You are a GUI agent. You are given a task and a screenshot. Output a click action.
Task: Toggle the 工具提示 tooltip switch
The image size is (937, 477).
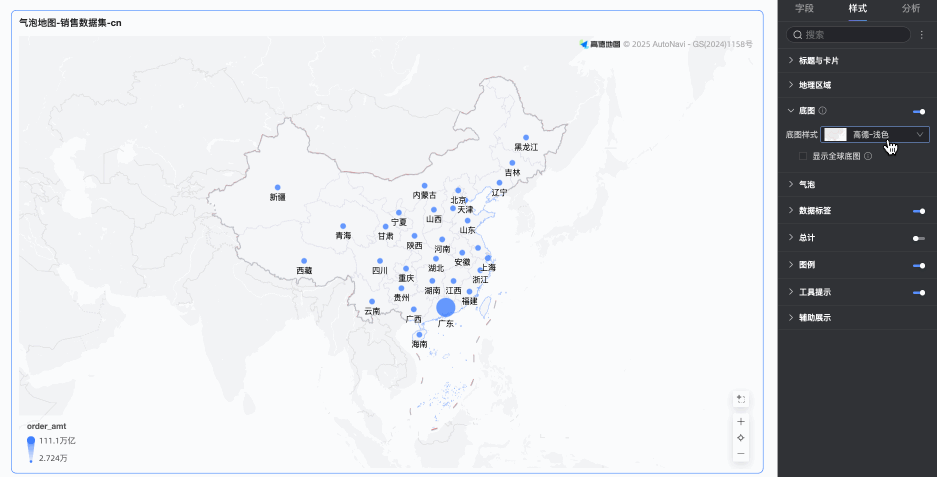coord(919,293)
